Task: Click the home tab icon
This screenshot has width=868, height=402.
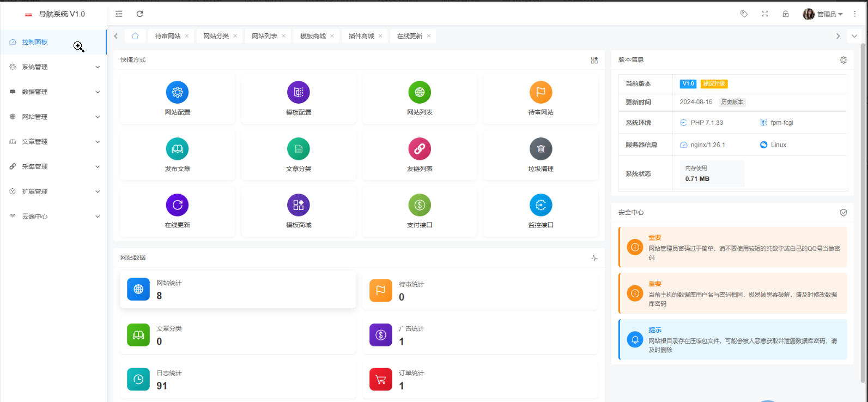Action: pyautogui.click(x=135, y=36)
